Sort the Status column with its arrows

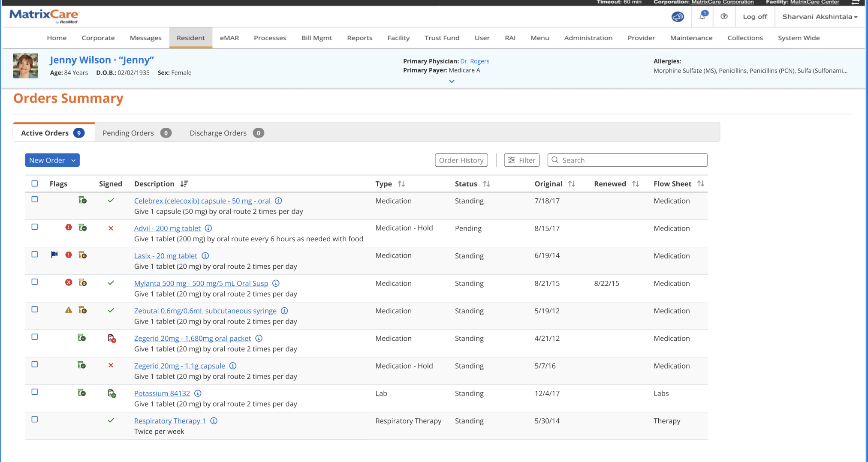click(486, 183)
